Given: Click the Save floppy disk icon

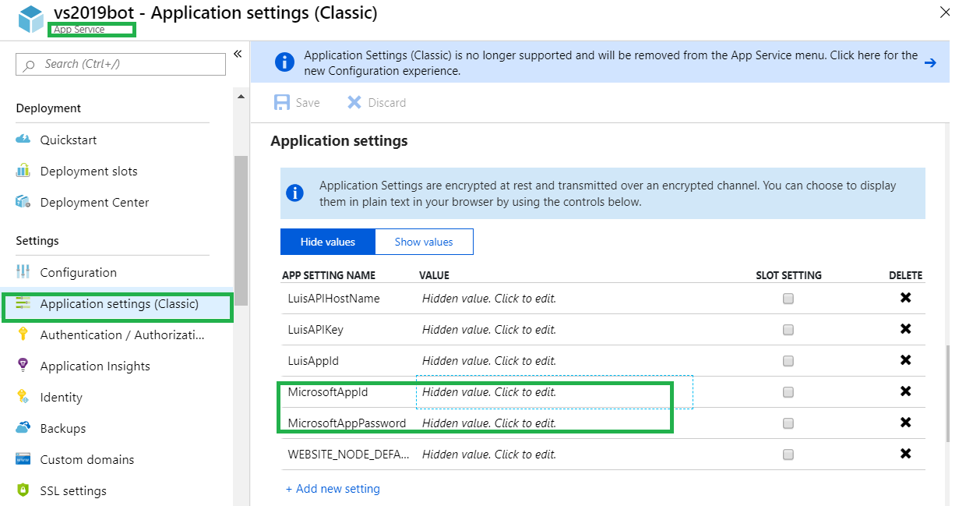Looking at the screenshot, I should pyautogui.click(x=282, y=103).
